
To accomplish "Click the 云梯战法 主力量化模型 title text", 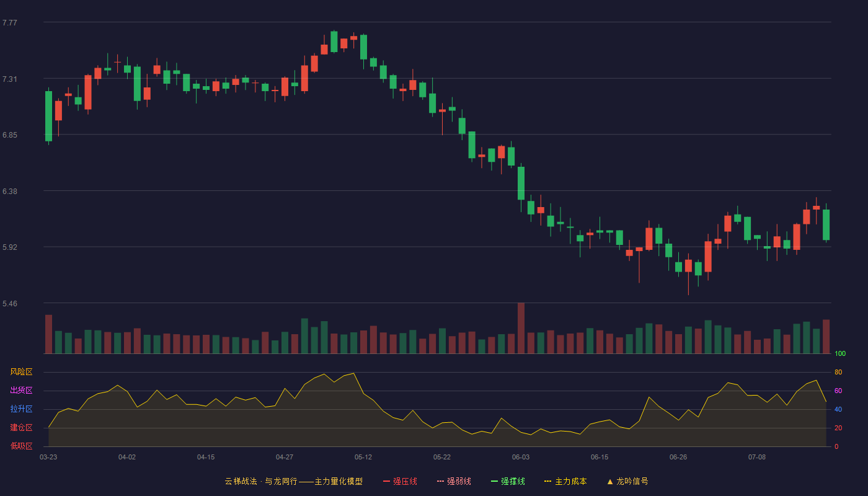I will tap(293, 481).
